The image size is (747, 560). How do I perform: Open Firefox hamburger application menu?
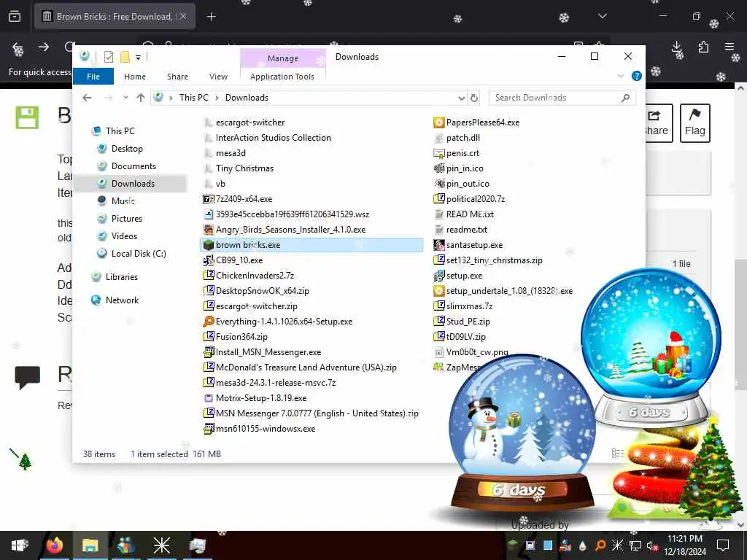coord(729,46)
